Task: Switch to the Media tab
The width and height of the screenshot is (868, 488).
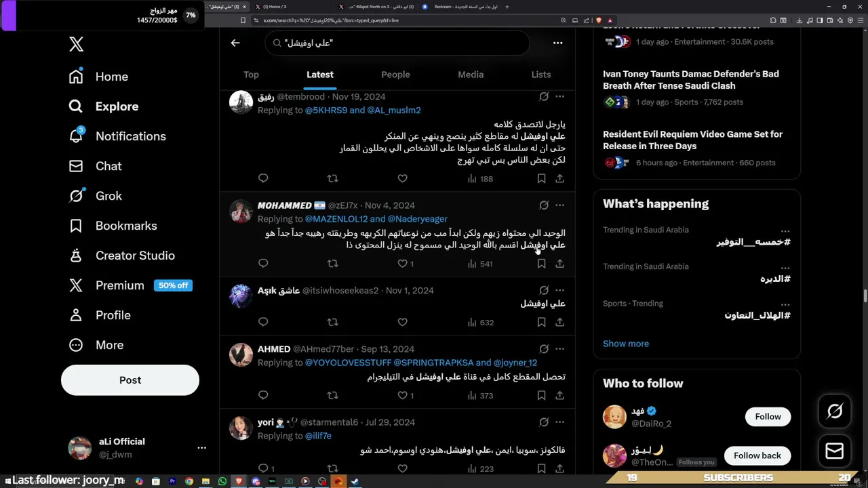Action: (471, 75)
